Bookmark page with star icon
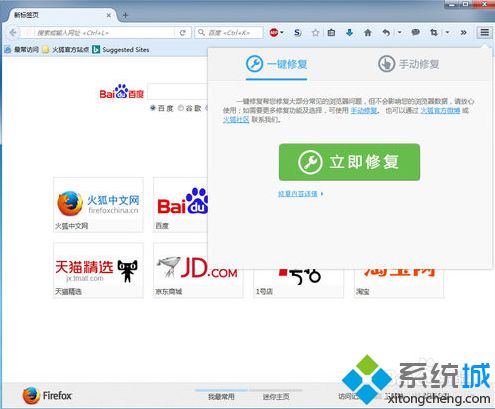Viewport: 495px width, 409px height. coord(315,33)
